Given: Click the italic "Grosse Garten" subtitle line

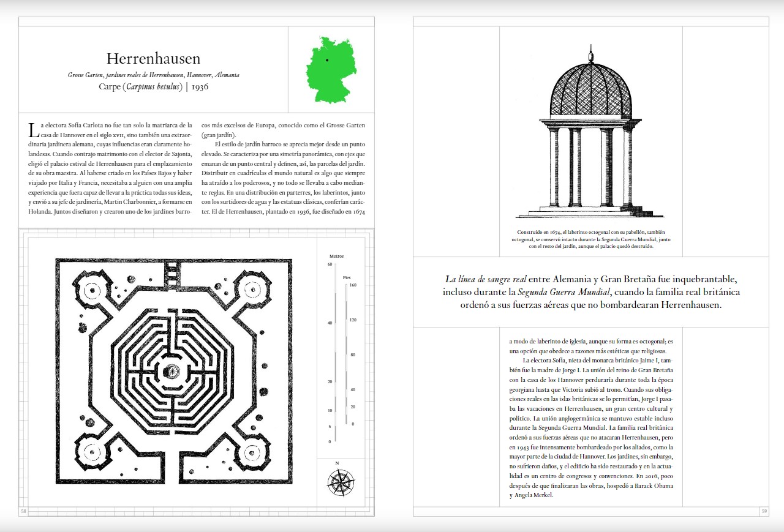Looking at the screenshot, I should click(x=153, y=75).
